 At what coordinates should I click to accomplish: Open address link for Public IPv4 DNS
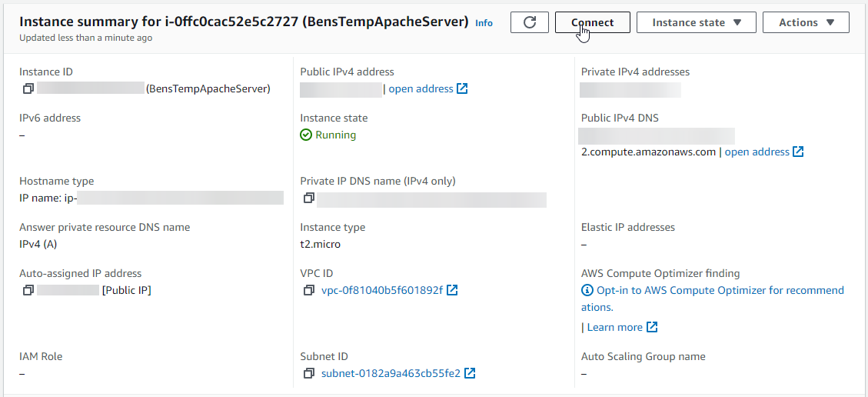coord(757,152)
